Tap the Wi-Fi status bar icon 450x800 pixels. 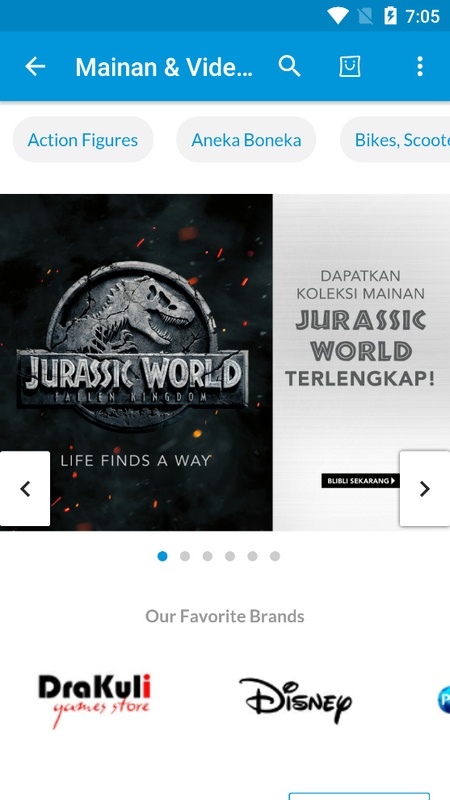click(x=338, y=16)
